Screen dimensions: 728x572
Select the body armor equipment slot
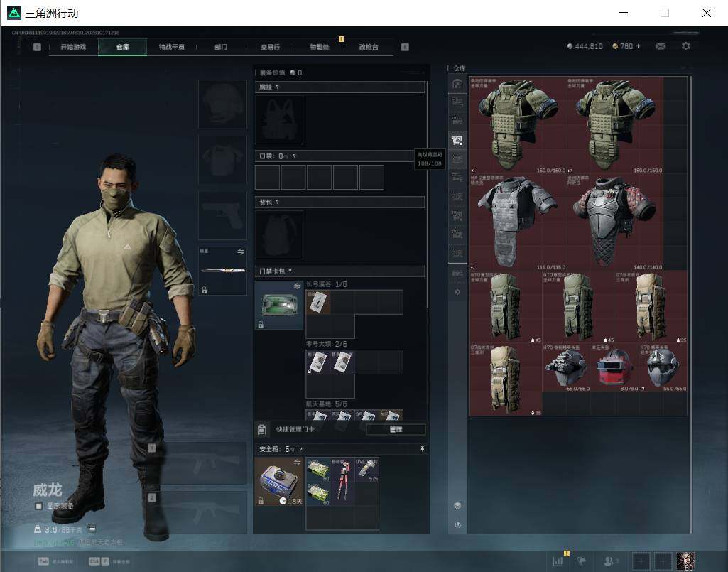[x=222, y=160]
